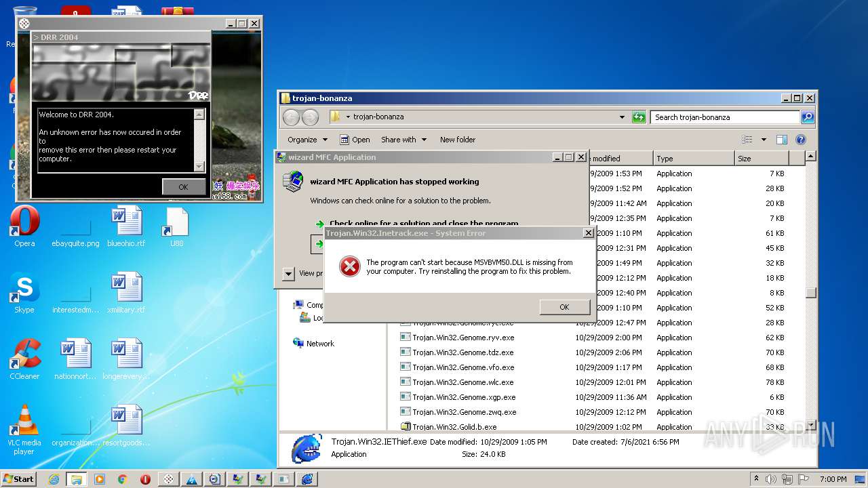The height and width of the screenshot is (488, 868).
Task: Click the file list scrollbar down arrow
Action: pos(810,425)
